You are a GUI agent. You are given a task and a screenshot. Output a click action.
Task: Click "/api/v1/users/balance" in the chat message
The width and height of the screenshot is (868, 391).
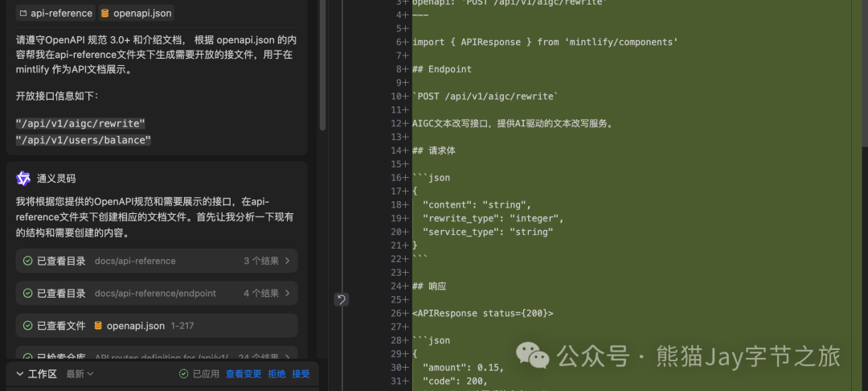tap(84, 140)
